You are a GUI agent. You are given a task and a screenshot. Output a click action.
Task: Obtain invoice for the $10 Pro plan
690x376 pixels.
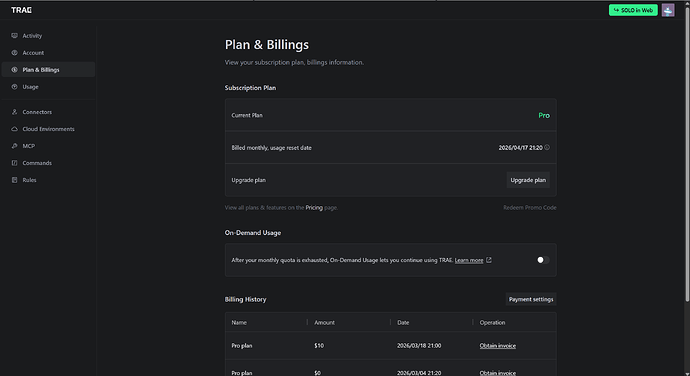497,346
